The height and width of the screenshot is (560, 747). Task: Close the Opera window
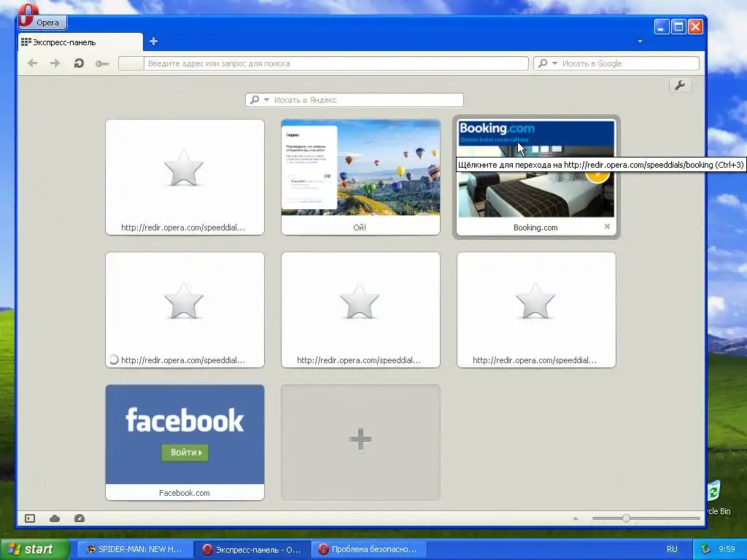695,27
